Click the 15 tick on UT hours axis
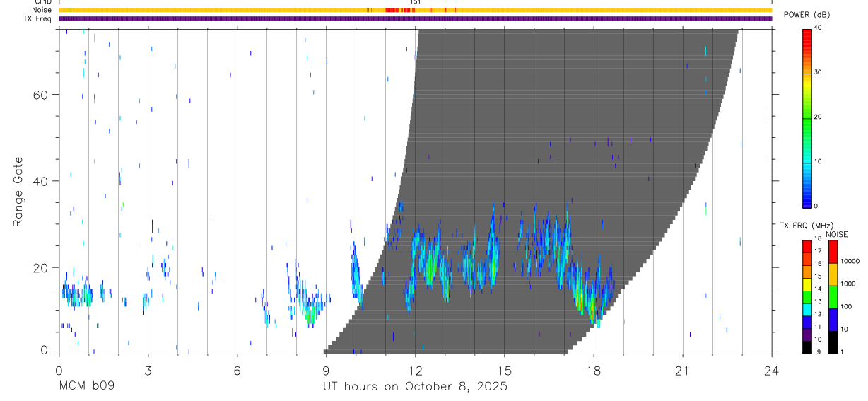Screen dimensions: 868x401 (x=505, y=370)
